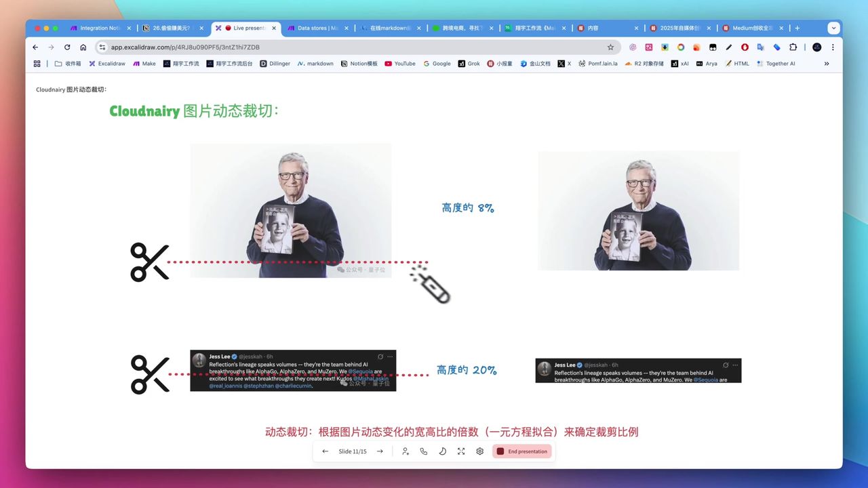Open the YouTube bookmark
Image resolution: width=868 pixels, height=488 pixels.
pos(399,63)
